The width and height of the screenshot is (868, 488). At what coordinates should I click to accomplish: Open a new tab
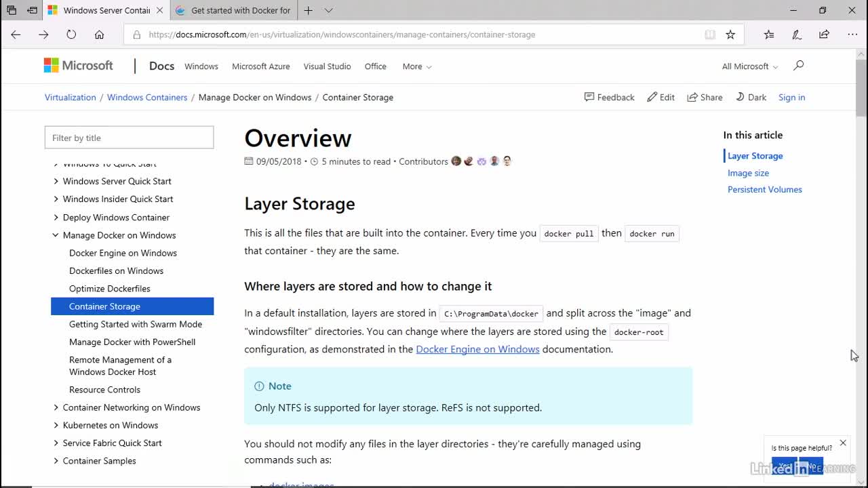pyautogui.click(x=308, y=10)
